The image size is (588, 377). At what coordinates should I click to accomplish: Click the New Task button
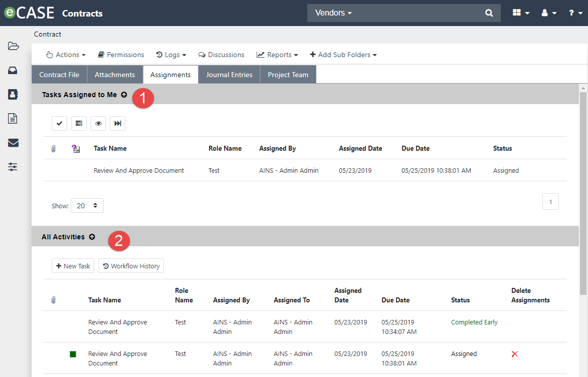pyautogui.click(x=73, y=266)
